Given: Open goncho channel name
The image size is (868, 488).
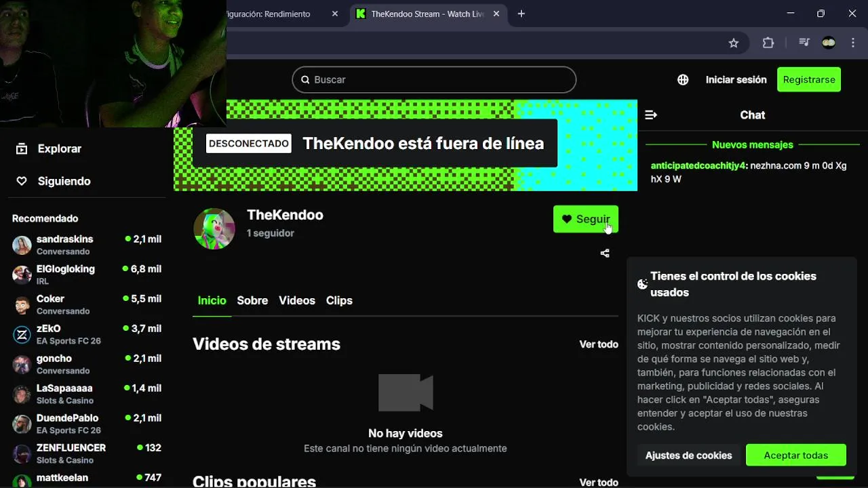Looking at the screenshot, I should [54, 359].
